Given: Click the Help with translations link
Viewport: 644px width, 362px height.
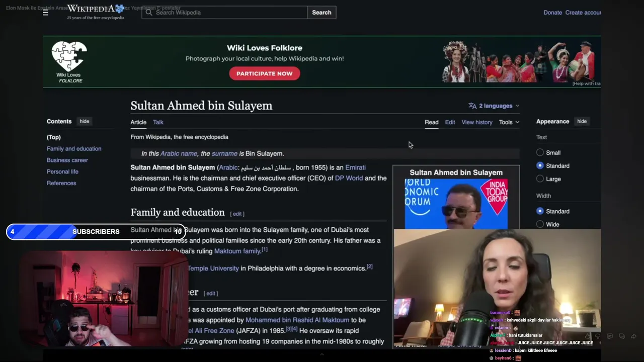Looking at the screenshot, I should (x=586, y=83).
